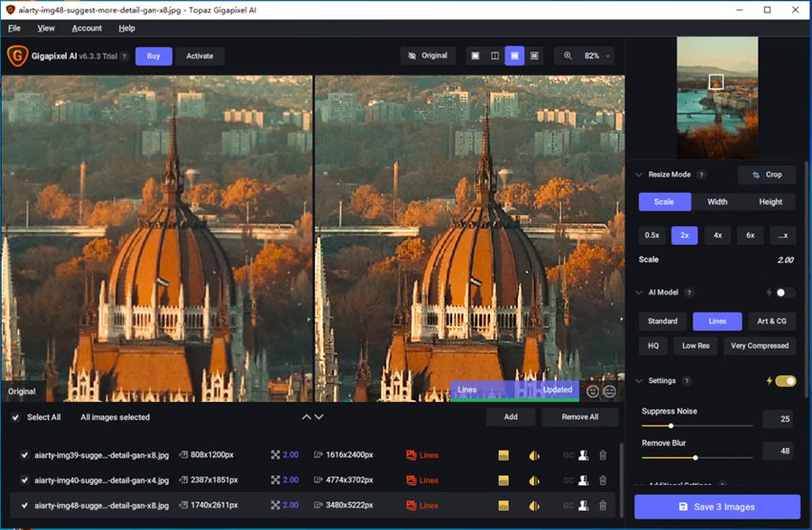Click the yellow blur icon in aiarty-img39 row
This screenshot has width=812, height=530.
pos(534,456)
